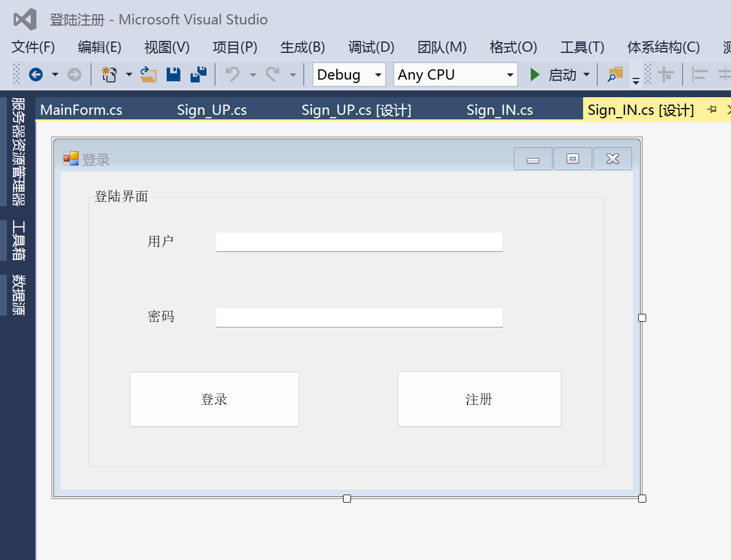Select the Sign_IN.cs [设计] tab

tap(641, 110)
